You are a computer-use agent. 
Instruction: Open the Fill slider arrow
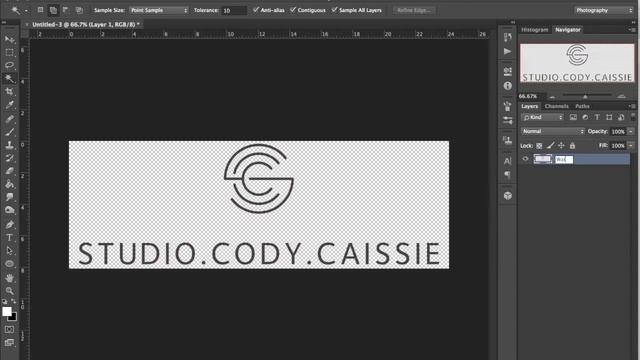[x=631, y=146]
